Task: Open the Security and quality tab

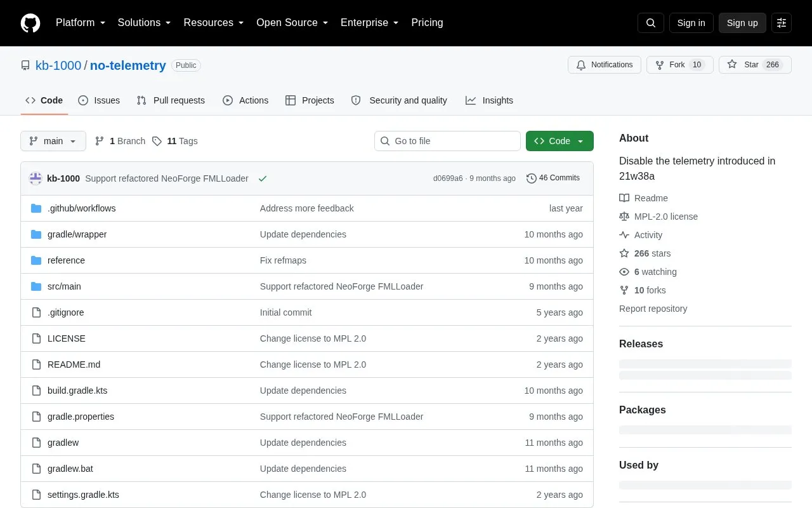Action: point(399,100)
